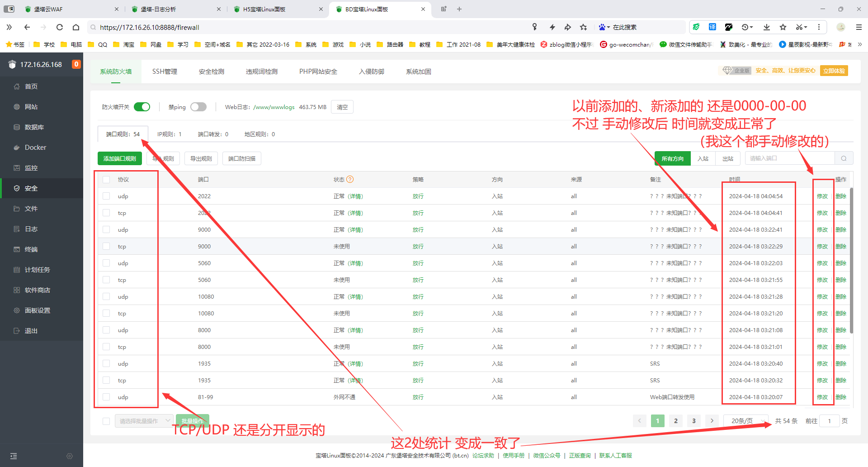Open the Docker icon in sidebar

point(17,148)
